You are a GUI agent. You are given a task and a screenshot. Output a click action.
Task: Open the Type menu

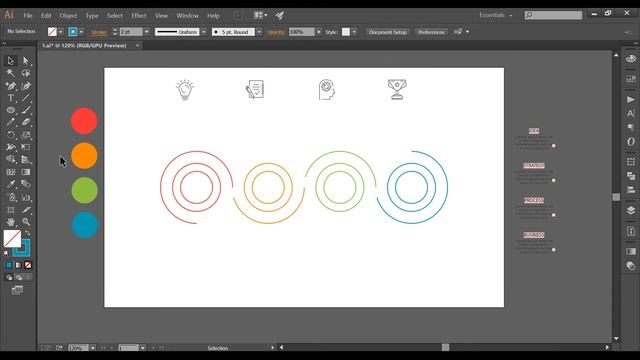tap(92, 16)
